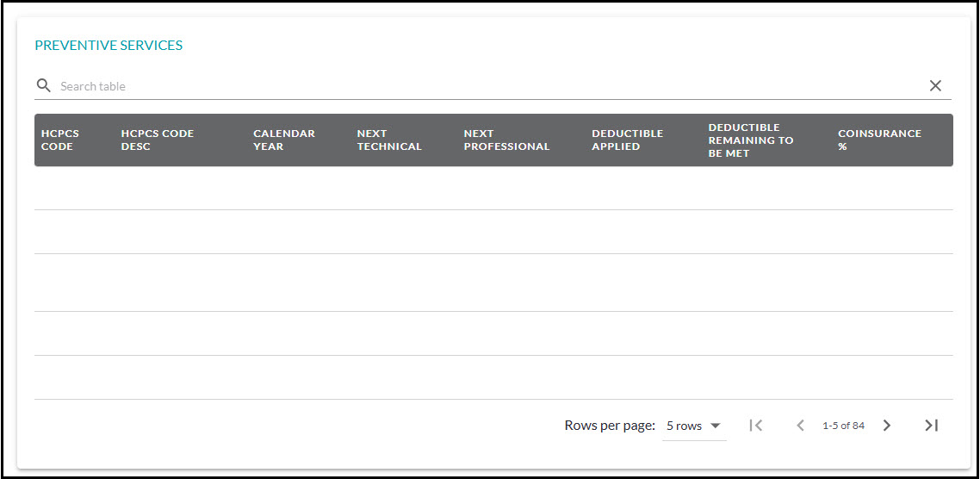Sort by Next Professional column header
Screen dimensions: 980x479
[506, 140]
